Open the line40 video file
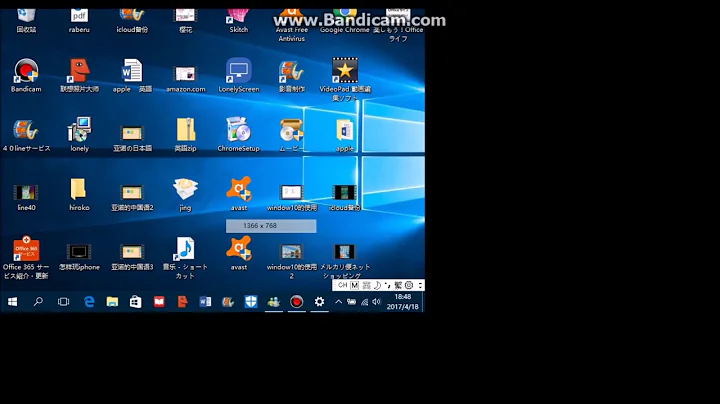 click(x=26, y=193)
